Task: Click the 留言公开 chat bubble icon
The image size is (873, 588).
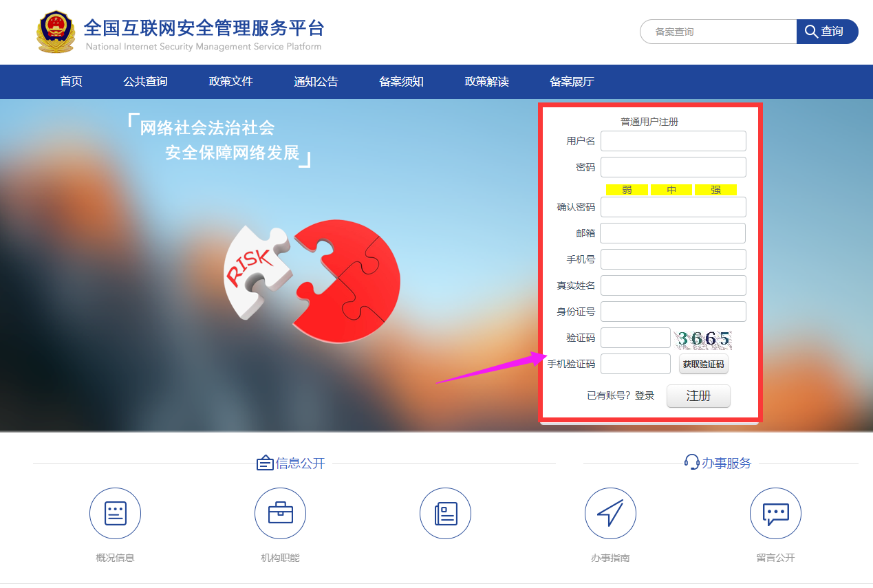Action: click(x=775, y=514)
